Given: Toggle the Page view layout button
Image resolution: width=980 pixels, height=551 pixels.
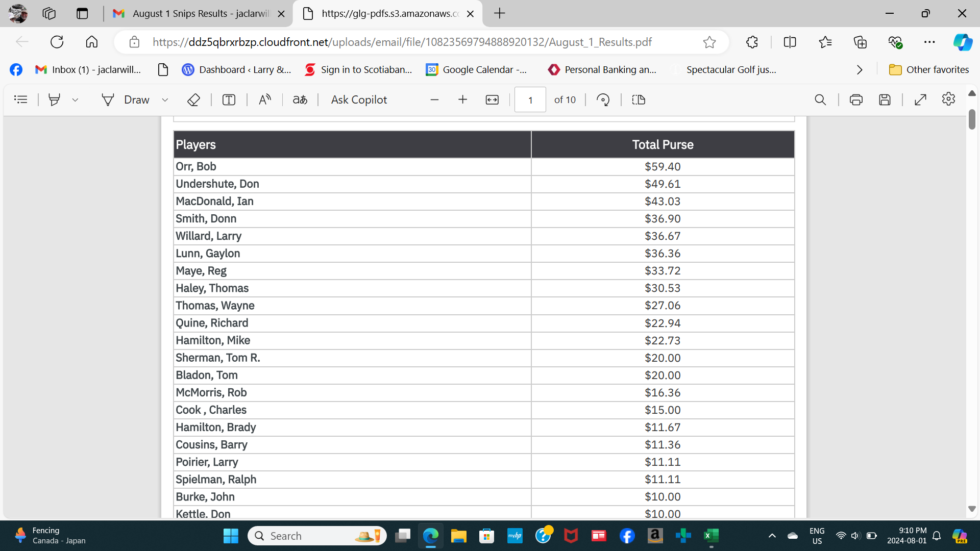Looking at the screenshot, I should [639, 100].
